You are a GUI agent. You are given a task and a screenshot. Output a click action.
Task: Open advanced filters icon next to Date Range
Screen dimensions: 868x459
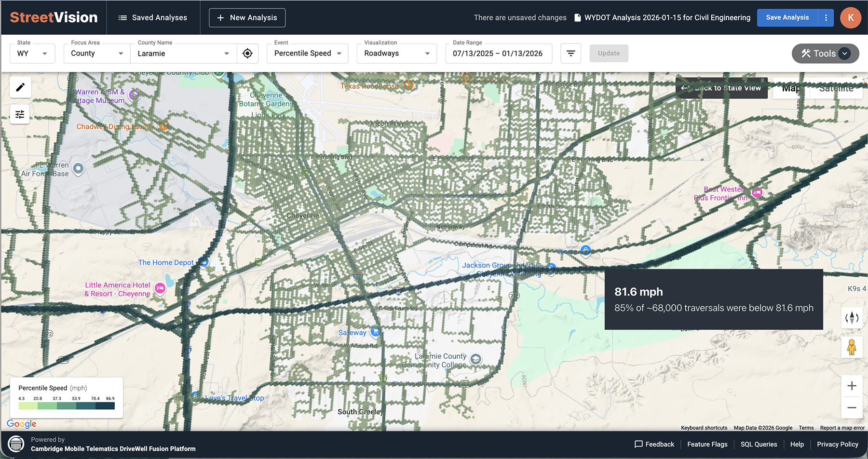pyautogui.click(x=570, y=53)
